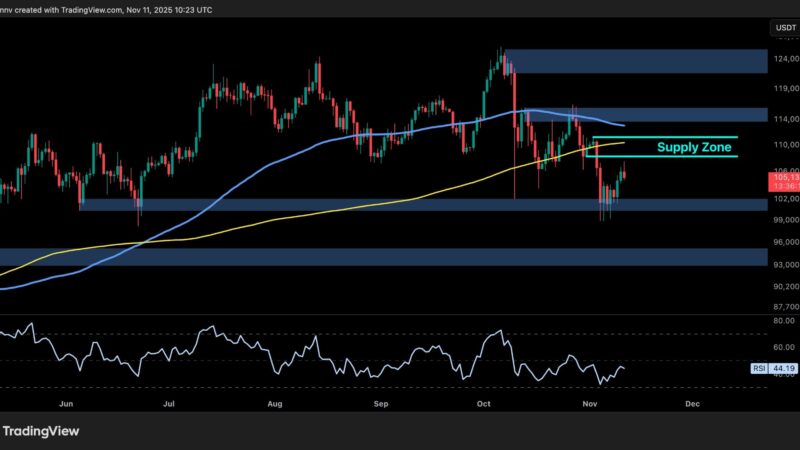
Task: Click the 99,000 price axis label
Action: coord(786,220)
